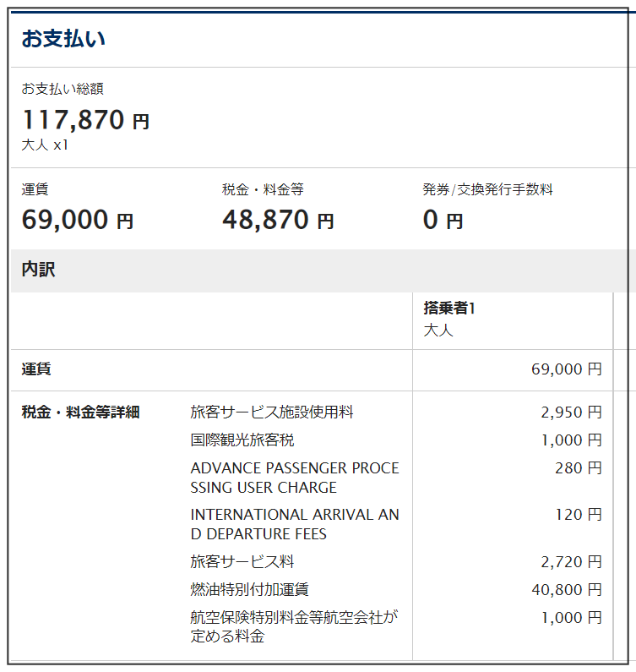Screen dimensions: 636x672
Task: Click the 燃油特別付加運賃 line item
Action: point(249,590)
